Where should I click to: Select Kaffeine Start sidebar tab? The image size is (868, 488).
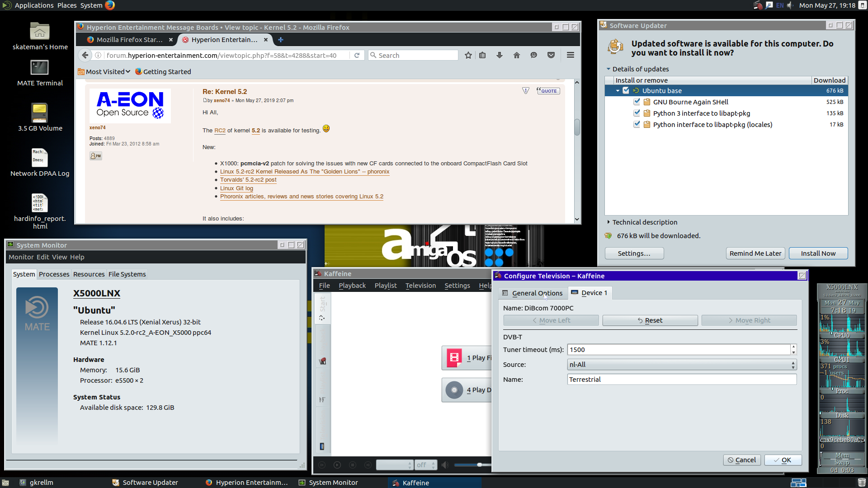pos(322,308)
